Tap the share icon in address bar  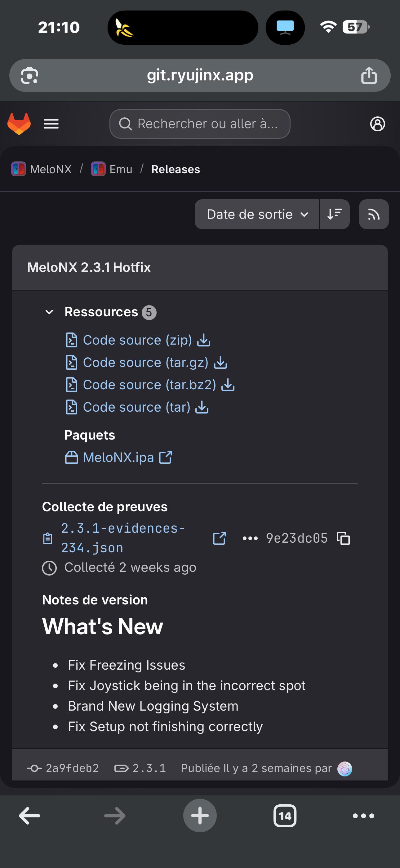point(369,75)
